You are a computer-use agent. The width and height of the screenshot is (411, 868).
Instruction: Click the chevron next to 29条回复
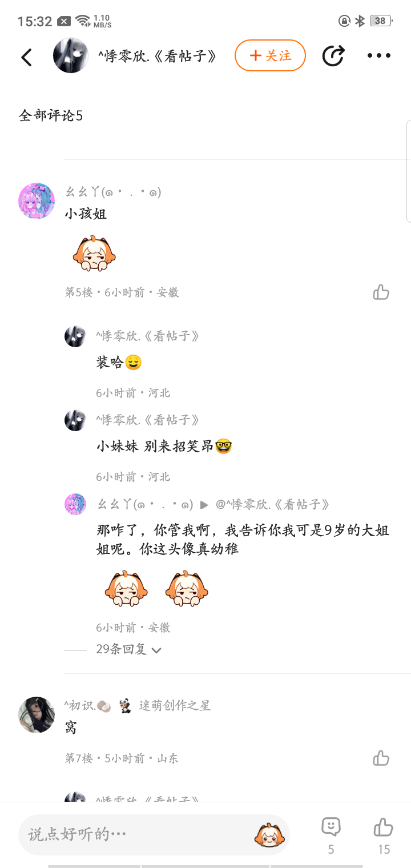[156, 650]
